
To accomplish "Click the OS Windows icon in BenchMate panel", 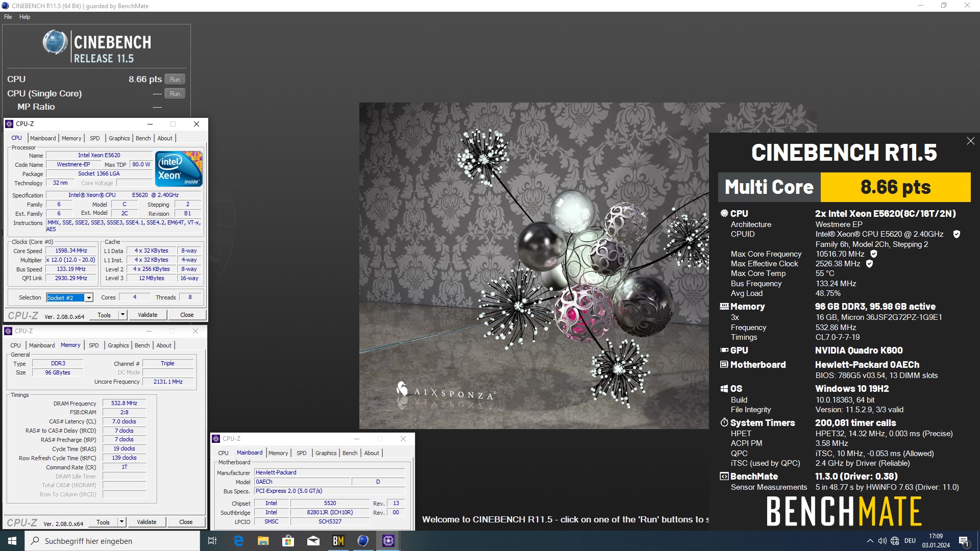I will click(x=724, y=389).
